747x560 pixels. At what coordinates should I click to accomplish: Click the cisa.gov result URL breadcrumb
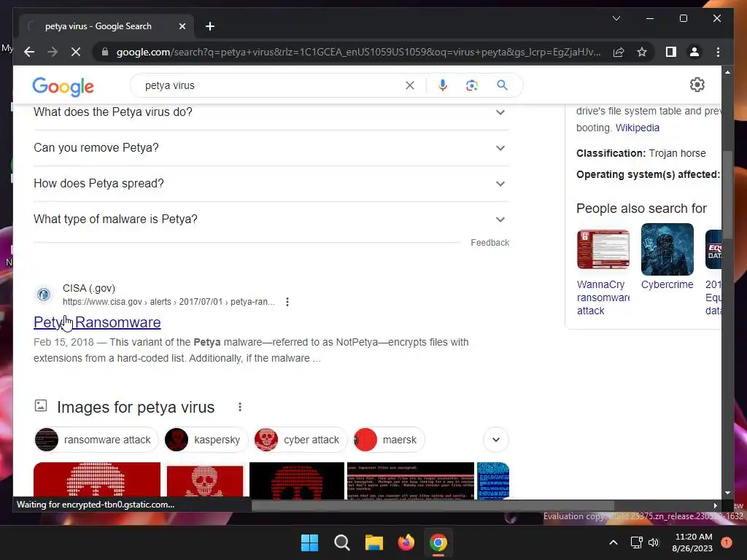click(169, 302)
